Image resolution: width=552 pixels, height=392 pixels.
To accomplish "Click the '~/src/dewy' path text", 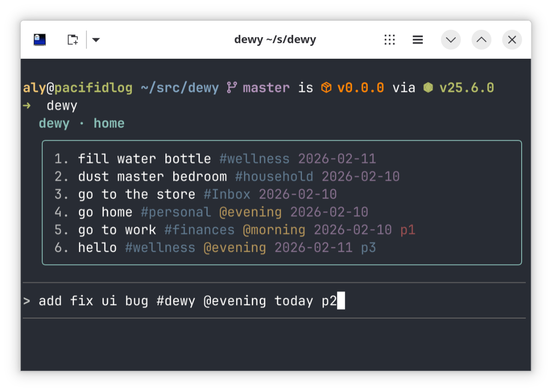I will pos(180,88).
